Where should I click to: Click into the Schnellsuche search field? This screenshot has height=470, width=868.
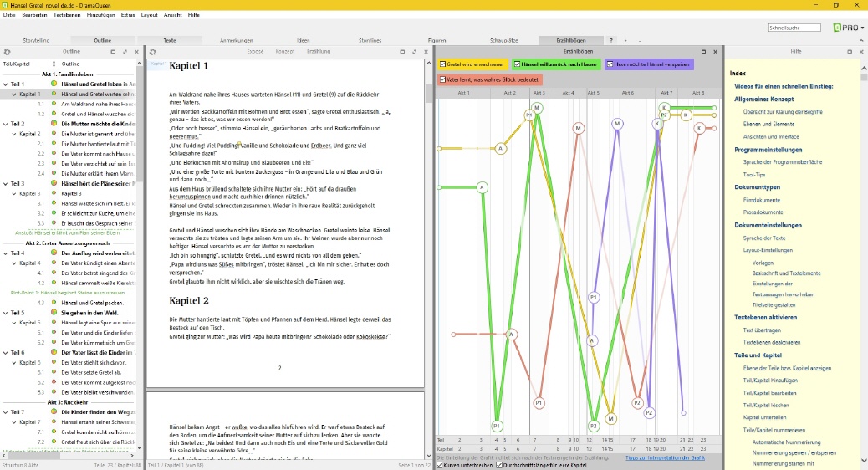tap(794, 28)
